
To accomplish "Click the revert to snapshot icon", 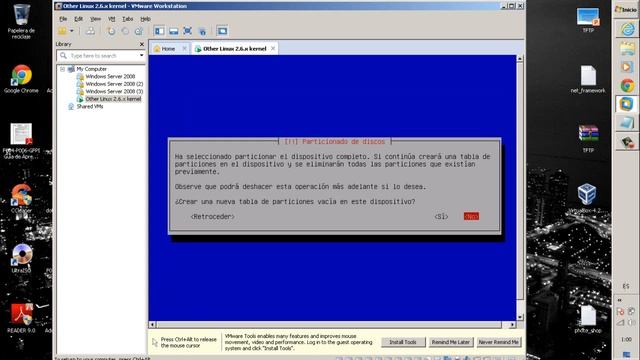I will click(125, 31).
